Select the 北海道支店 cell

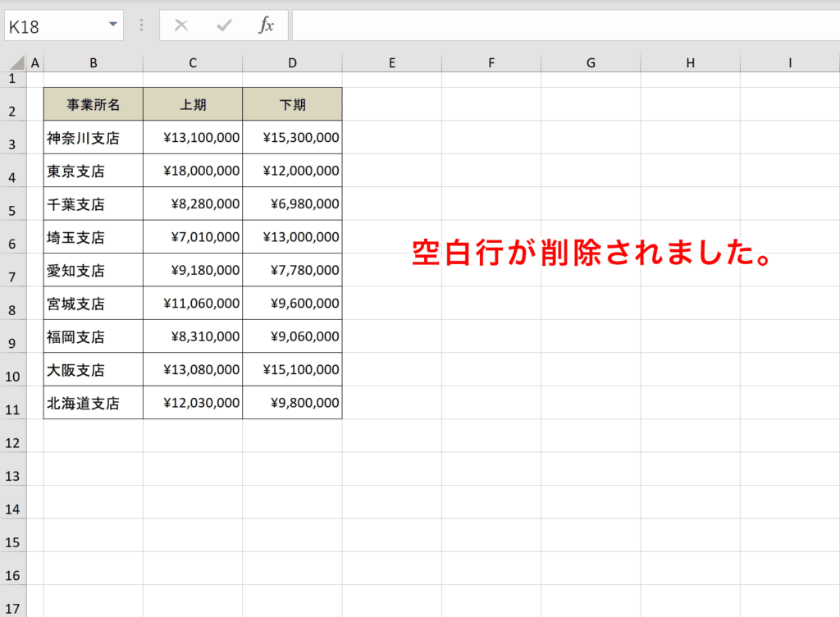point(94,403)
